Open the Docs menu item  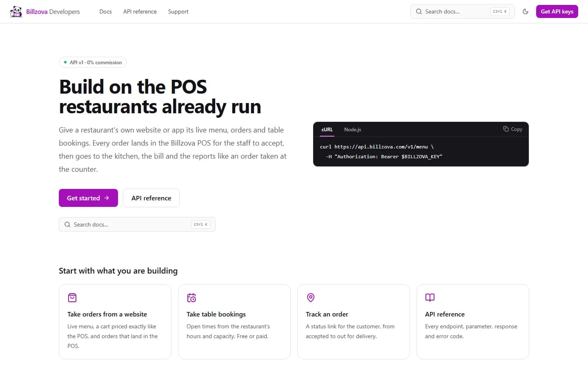(105, 11)
